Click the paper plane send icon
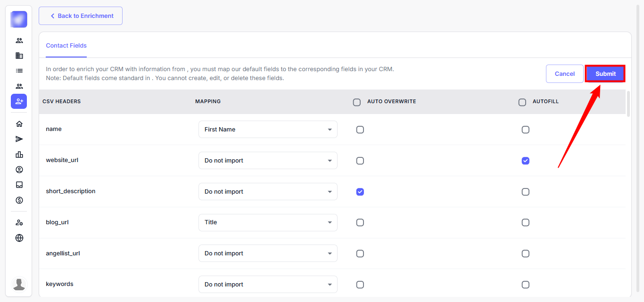 pyautogui.click(x=19, y=139)
